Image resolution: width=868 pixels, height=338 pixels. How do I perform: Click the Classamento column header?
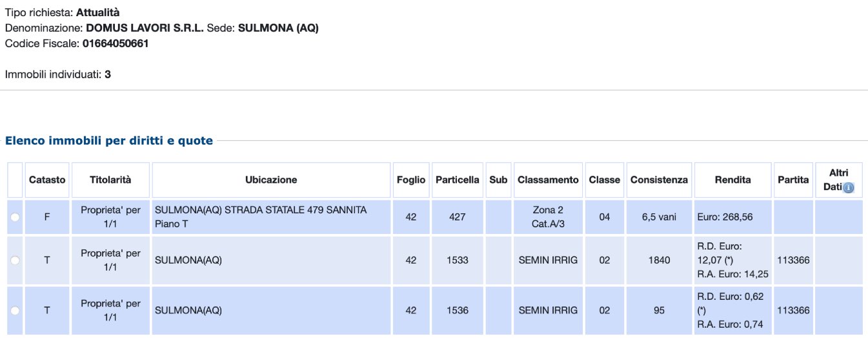tap(548, 180)
